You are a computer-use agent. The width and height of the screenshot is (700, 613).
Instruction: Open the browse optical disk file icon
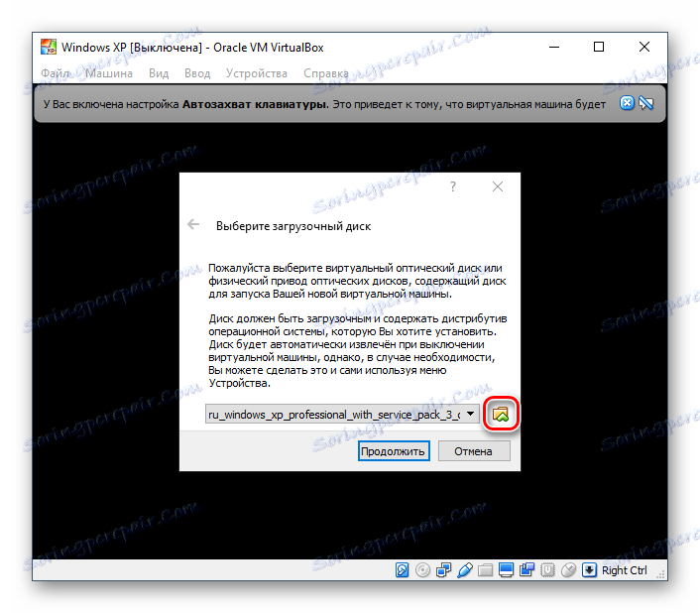[501, 415]
